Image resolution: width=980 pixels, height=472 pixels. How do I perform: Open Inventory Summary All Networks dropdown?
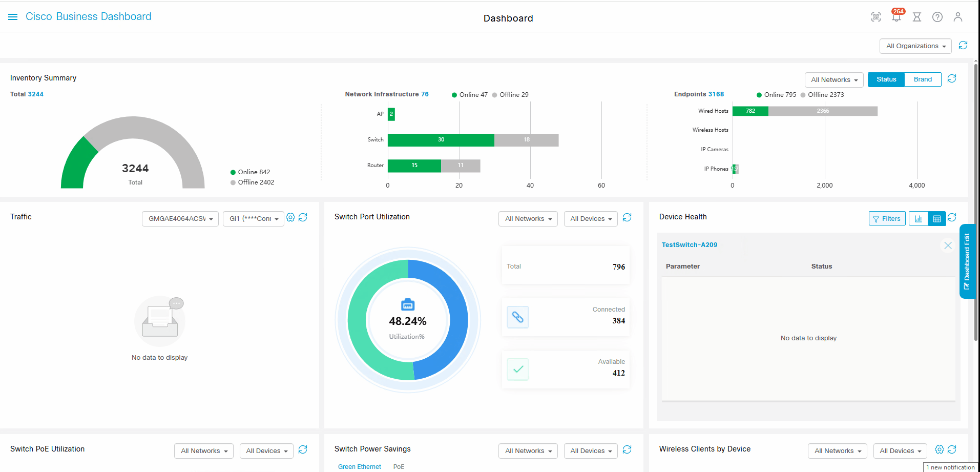(x=834, y=80)
